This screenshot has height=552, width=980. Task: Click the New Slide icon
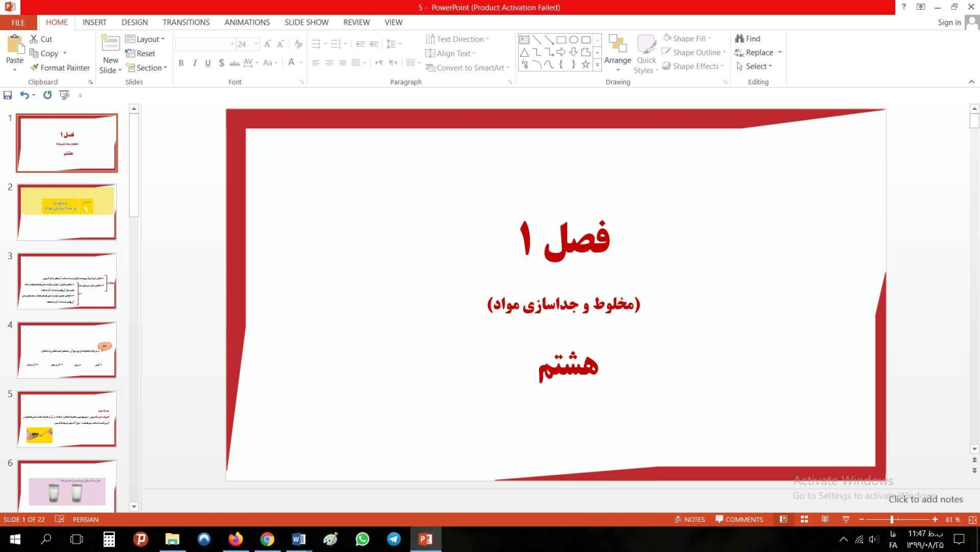click(111, 44)
